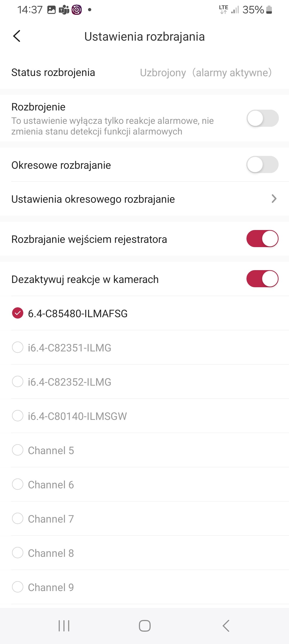Screen dimensions: 289x644
Task: Select camera i6.4-C82351-ILMG checkbox
Action: tap(18, 347)
